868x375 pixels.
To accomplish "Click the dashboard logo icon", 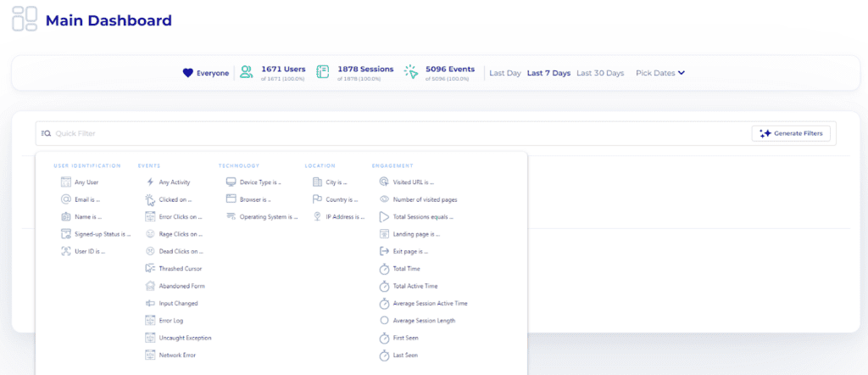I will point(25,19).
